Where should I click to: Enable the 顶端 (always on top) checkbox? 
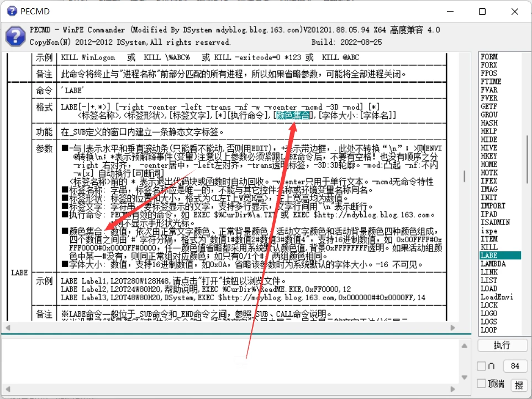coord(481,384)
